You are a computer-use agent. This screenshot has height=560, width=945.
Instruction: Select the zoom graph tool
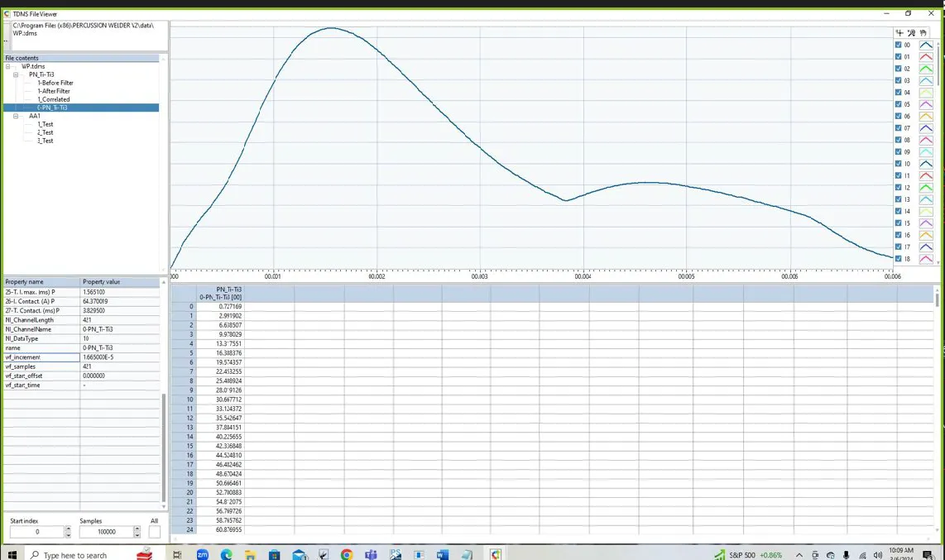(x=911, y=33)
